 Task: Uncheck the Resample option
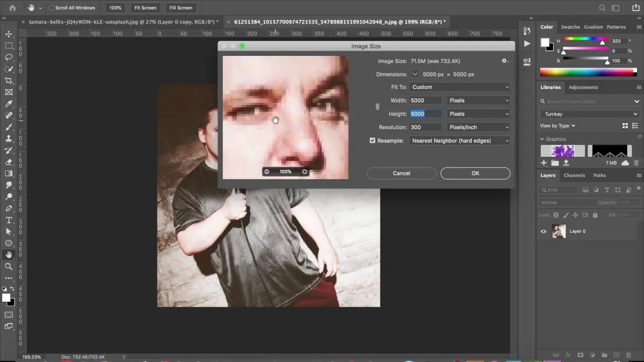click(x=372, y=140)
